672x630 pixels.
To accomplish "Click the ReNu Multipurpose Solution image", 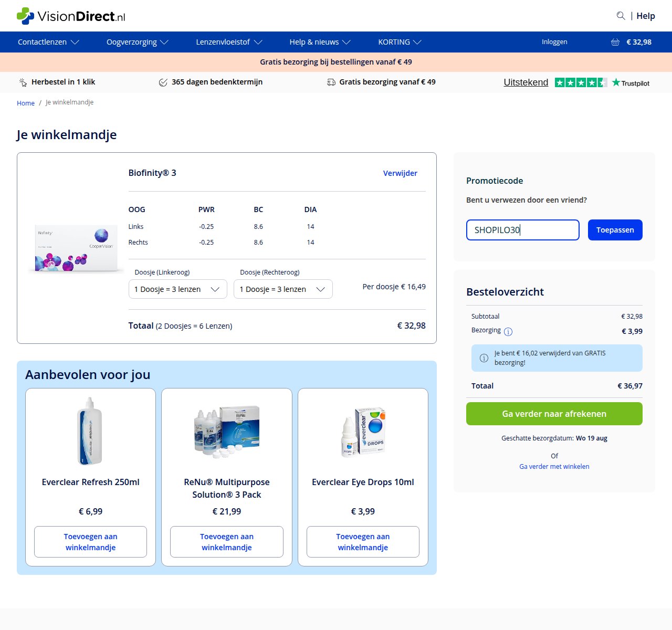I will click(227, 431).
